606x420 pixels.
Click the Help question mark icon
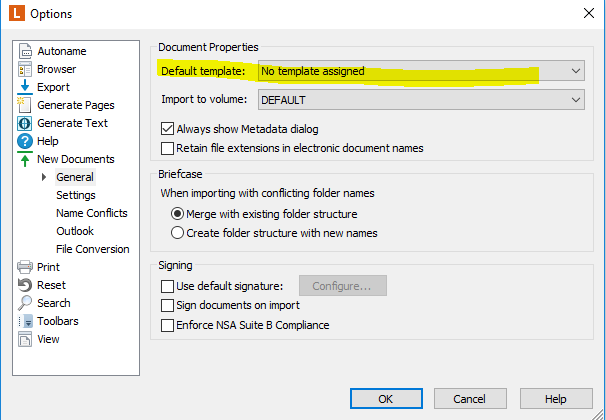tap(25, 141)
